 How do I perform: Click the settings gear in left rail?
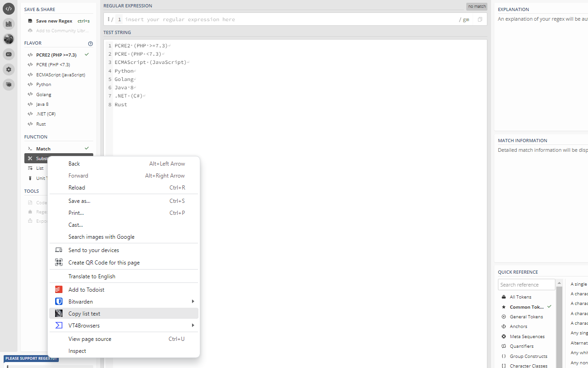tap(8, 69)
